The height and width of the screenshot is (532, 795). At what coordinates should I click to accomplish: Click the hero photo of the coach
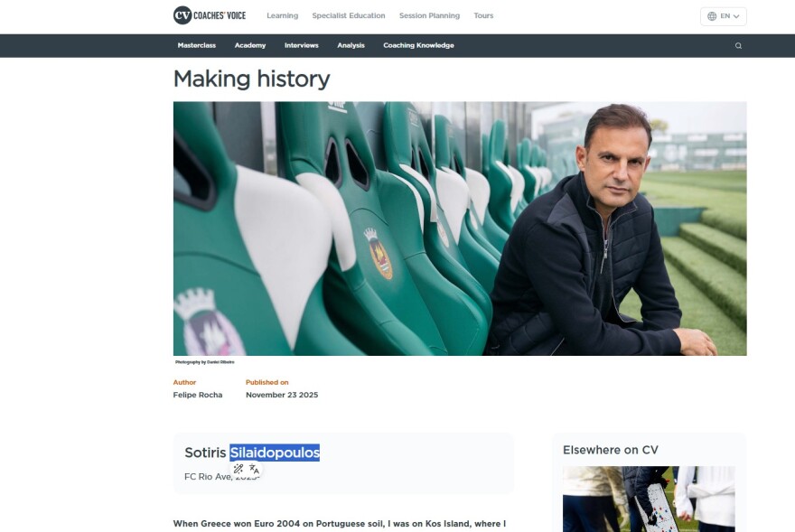[x=460, y=229]
